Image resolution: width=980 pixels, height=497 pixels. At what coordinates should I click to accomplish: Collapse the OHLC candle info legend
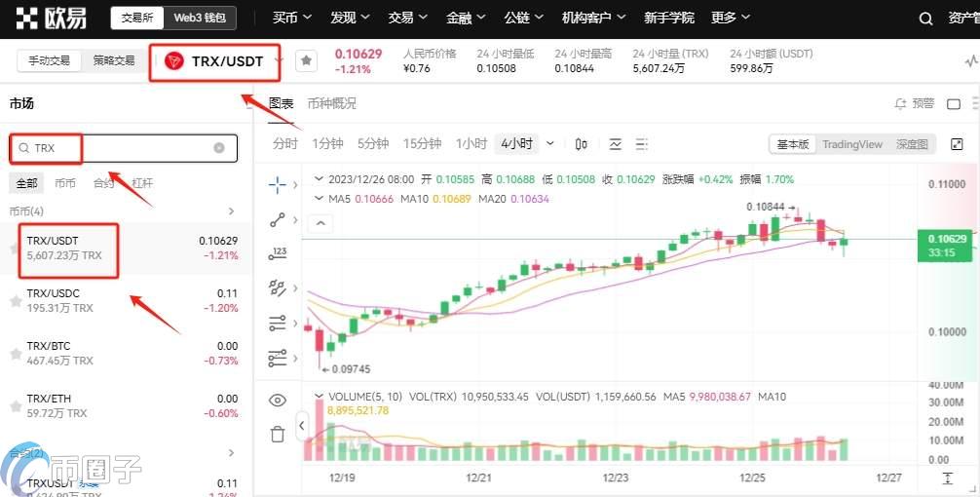coord(319,179)
